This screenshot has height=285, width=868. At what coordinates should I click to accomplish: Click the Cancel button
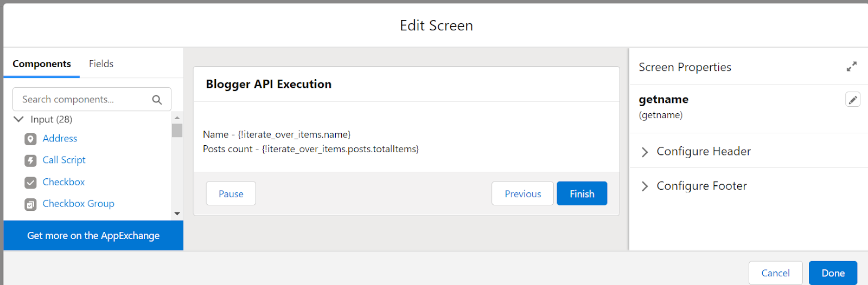tap(775, 273)
